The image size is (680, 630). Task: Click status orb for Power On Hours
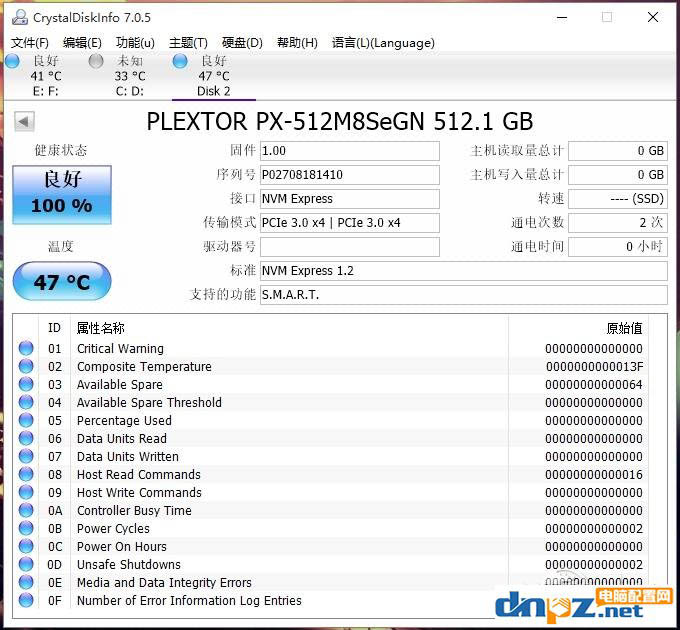tap(26, 546)
